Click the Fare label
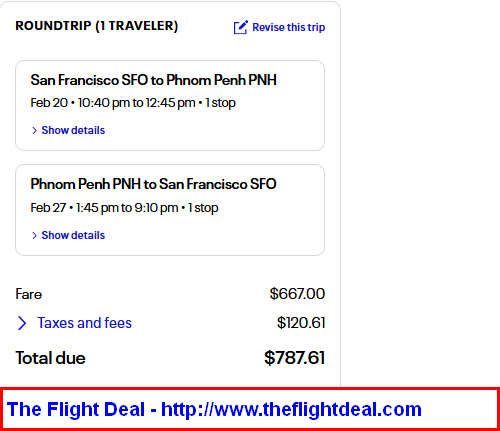Viewport: 500px width, 431px height. (29, 294)
